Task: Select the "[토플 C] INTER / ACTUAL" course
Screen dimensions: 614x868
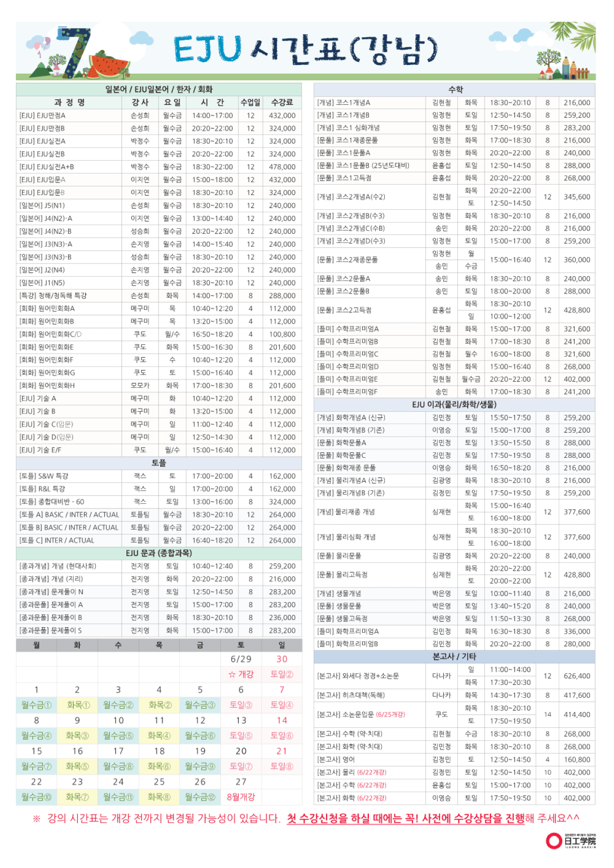Action: (x=57, y=540)
